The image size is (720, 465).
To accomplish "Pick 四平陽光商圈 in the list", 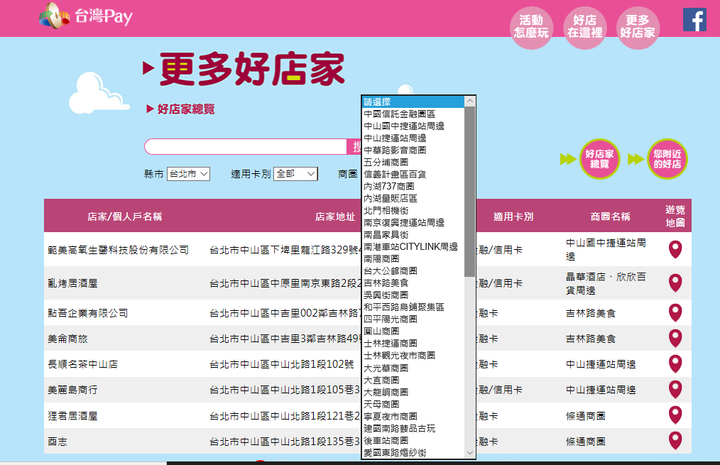I will point(413,319).
